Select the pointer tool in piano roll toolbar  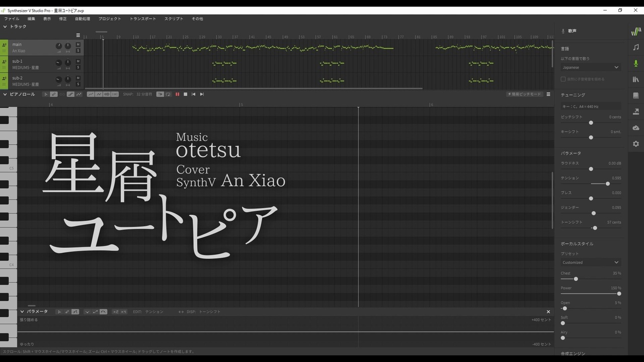coord(46,94)
